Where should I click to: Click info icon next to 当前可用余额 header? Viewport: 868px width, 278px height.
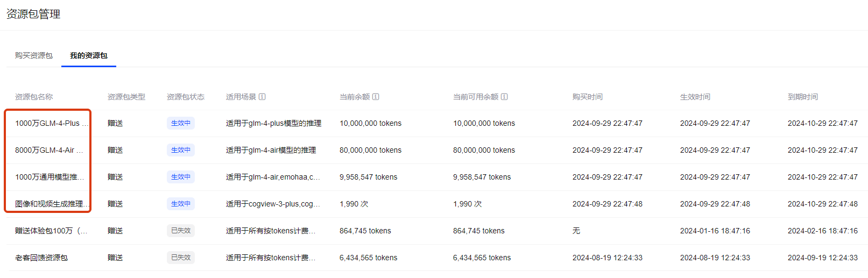click(x=504, y=97)
